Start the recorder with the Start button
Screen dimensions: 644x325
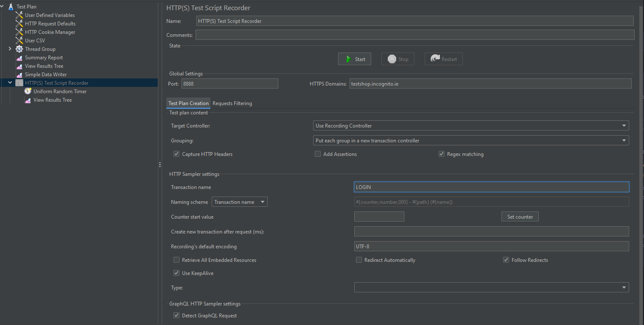pos(355,59)
